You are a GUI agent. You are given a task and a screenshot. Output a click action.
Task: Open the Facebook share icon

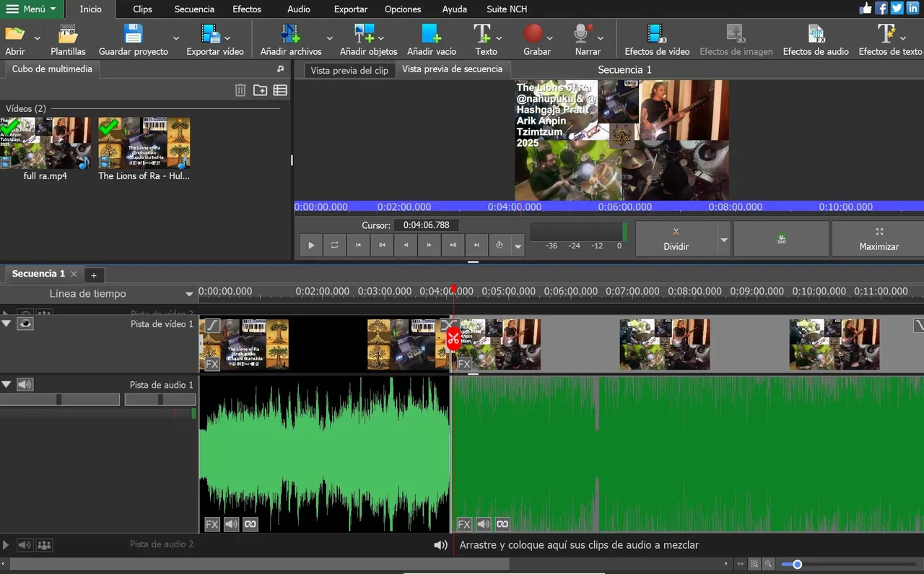coord(881,9)
